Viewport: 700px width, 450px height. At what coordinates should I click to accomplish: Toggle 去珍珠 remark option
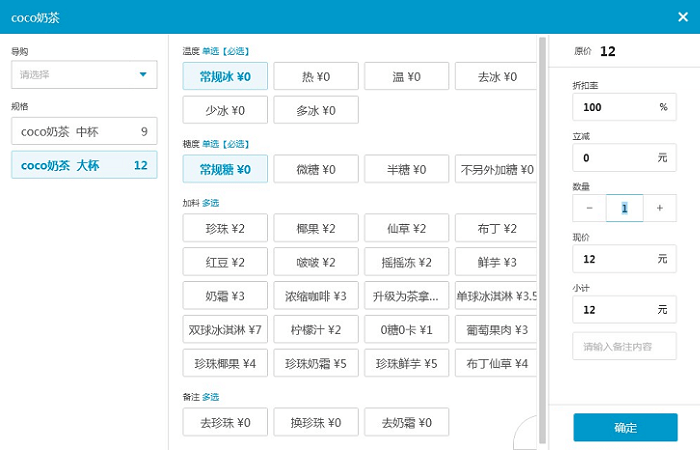click(225, 423)
